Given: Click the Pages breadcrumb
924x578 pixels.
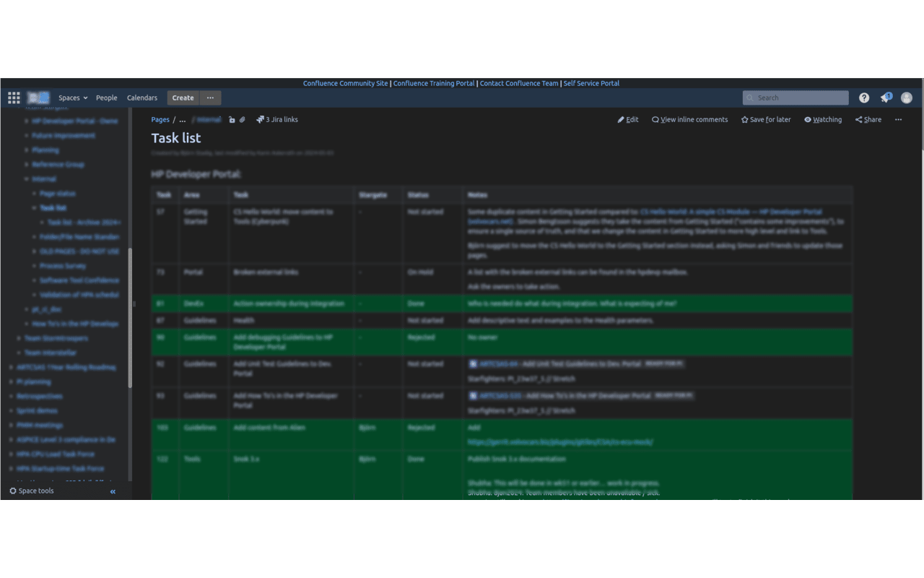Looking at the screenshot, I should pos(160,120).
